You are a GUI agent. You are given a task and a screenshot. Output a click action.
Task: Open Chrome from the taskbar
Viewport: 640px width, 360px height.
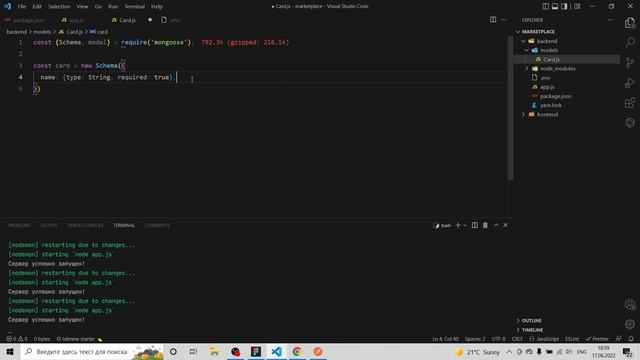click(x=297, y=351)
